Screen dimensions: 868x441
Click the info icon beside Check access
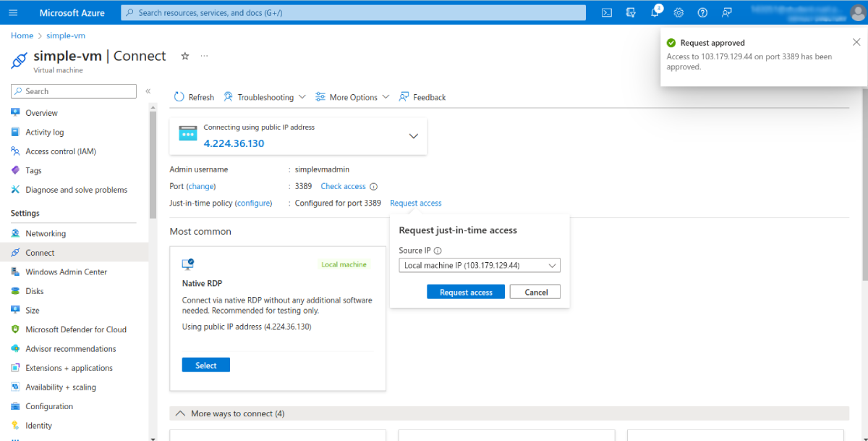[x=374, y=187]
